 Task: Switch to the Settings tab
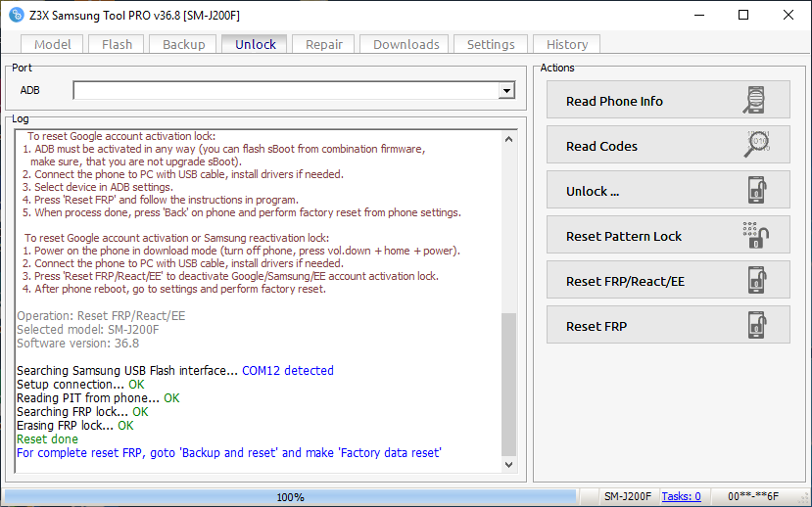click(x=491, y=44)
